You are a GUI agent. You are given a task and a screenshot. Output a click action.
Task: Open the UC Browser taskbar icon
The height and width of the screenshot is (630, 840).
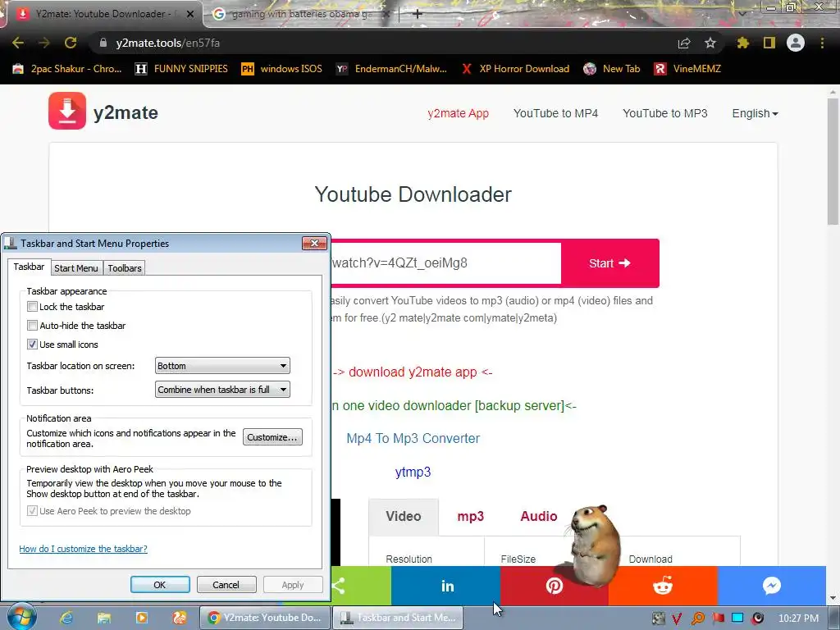click(180, 618)
